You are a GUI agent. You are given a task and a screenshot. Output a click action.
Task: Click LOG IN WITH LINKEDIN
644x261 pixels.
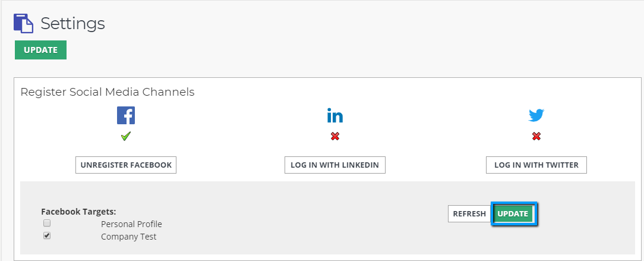(335, 165)
